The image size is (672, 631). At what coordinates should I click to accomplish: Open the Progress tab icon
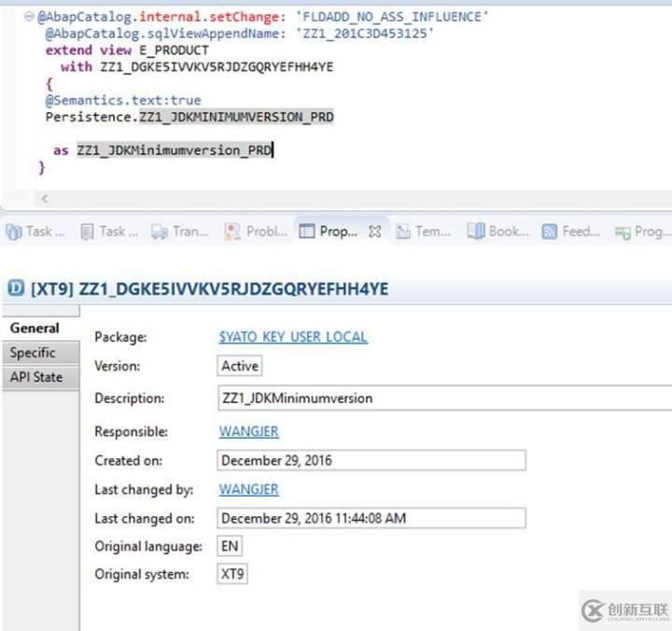(623, 232)
